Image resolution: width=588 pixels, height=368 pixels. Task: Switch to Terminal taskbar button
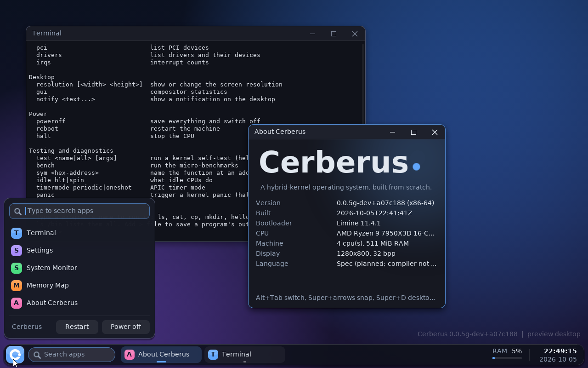pos(245,354)
